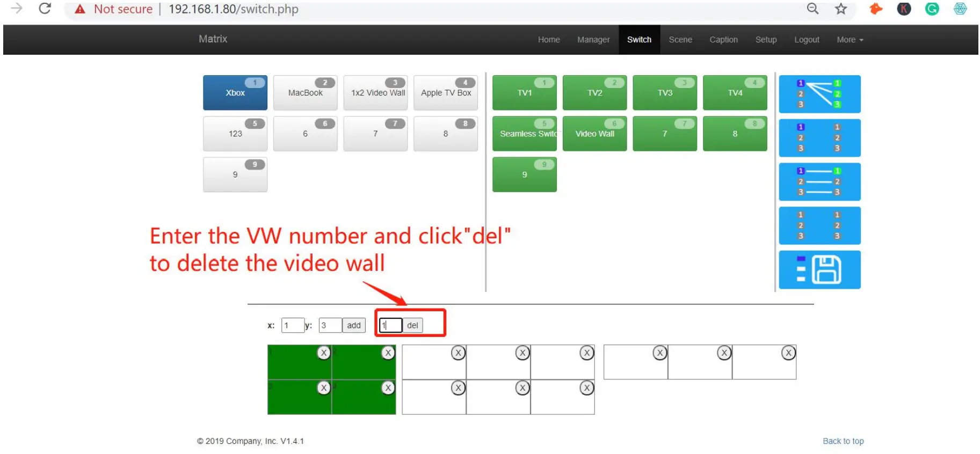Select input button number 8

tap(446, 134)
